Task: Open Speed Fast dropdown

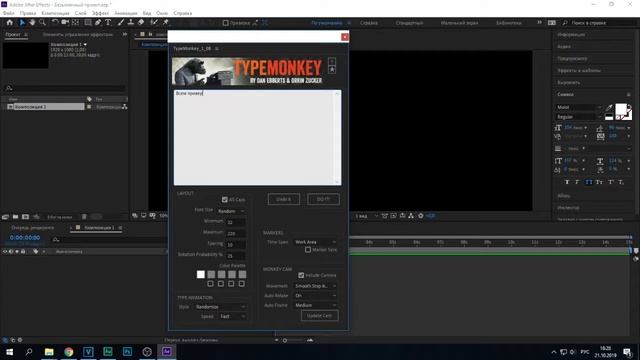Action: coord(233,316)
